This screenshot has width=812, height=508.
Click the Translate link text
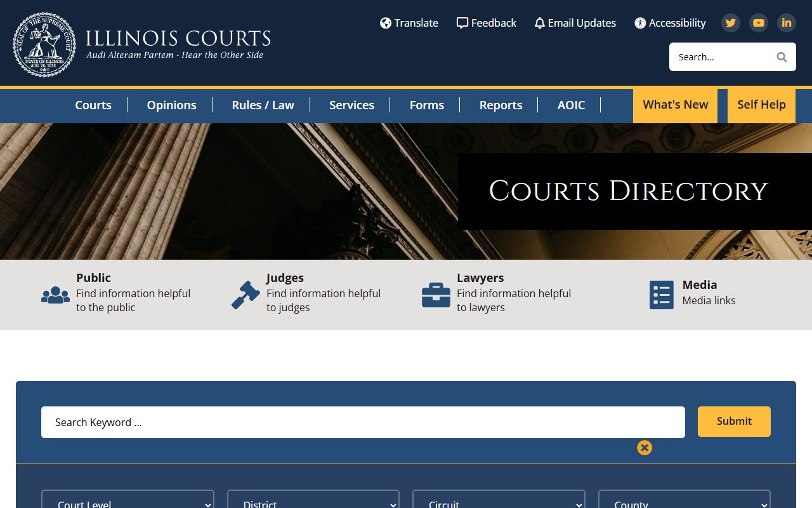pos(416,23)
